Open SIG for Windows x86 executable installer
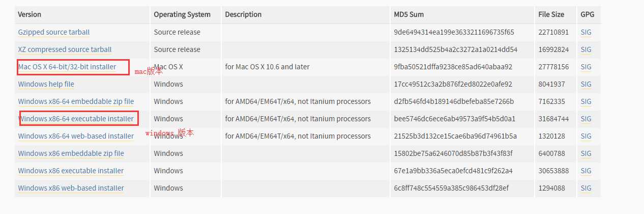 pos(586,171)
